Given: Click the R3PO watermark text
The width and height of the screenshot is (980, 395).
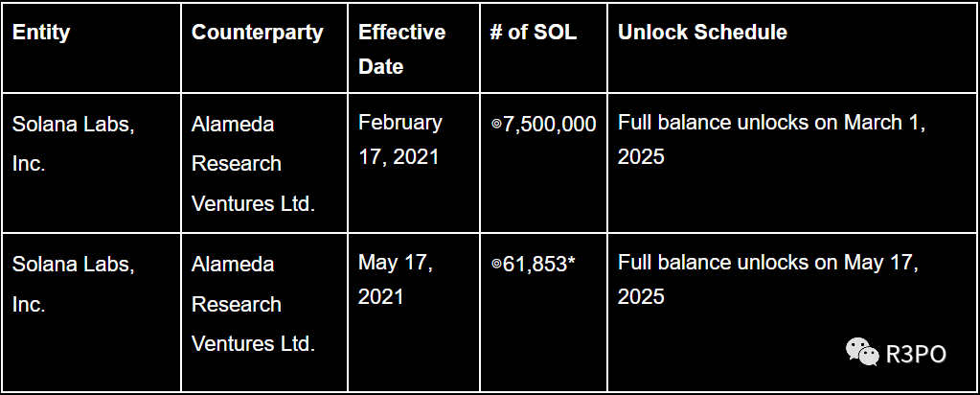Looking at the screenshot, I should (916, 355).
